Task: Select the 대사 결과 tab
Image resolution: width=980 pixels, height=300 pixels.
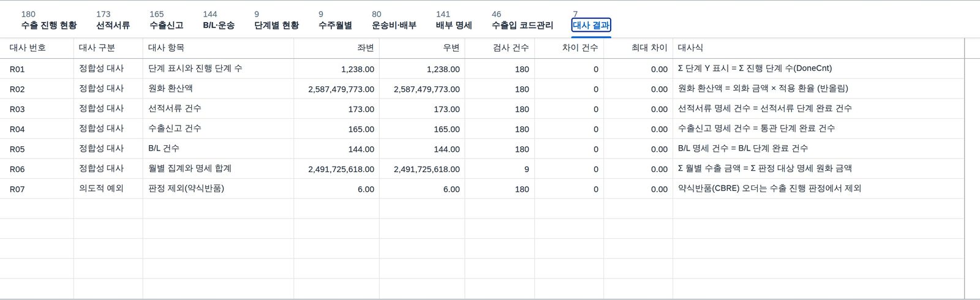Action: pos(591,24)
